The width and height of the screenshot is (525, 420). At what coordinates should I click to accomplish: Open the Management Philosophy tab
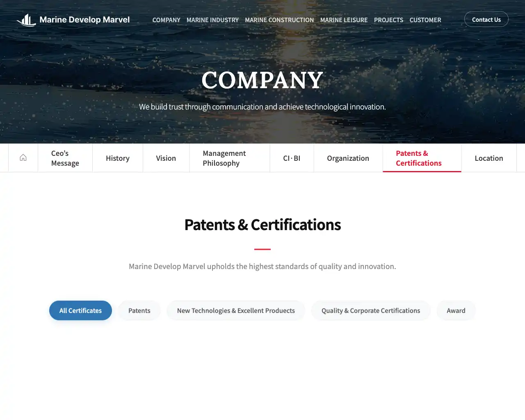pos(230,158)
